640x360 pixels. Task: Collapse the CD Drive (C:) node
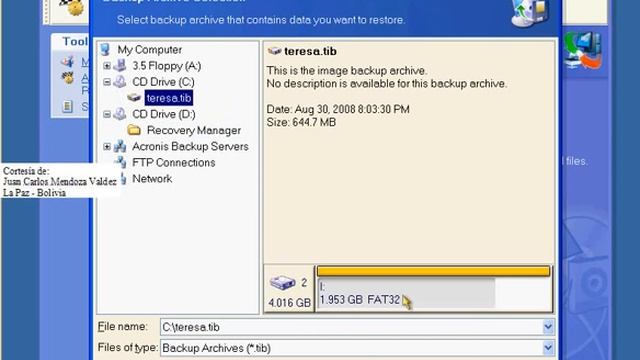tap(107, 82)
